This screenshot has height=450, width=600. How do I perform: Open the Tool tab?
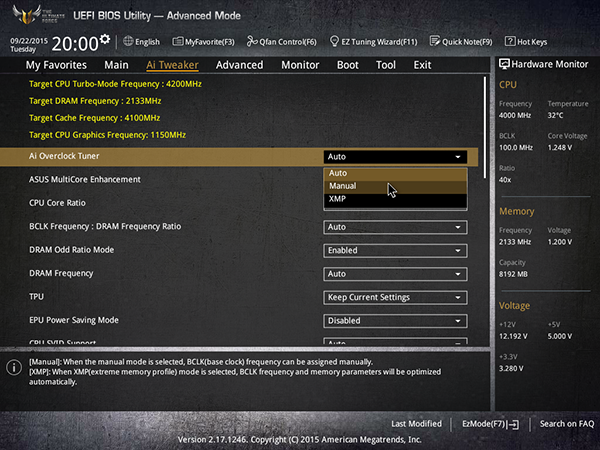(386, 65)
